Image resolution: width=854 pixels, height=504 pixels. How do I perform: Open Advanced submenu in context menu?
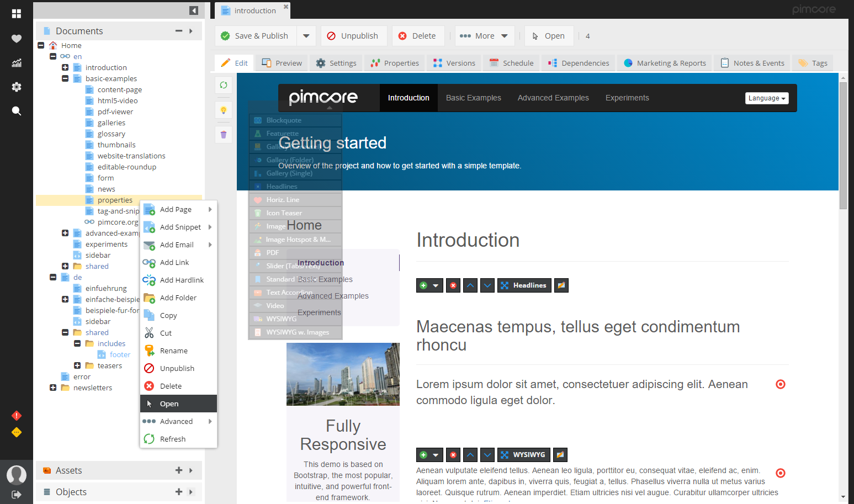pyautogui.click(x=178, y=421)
